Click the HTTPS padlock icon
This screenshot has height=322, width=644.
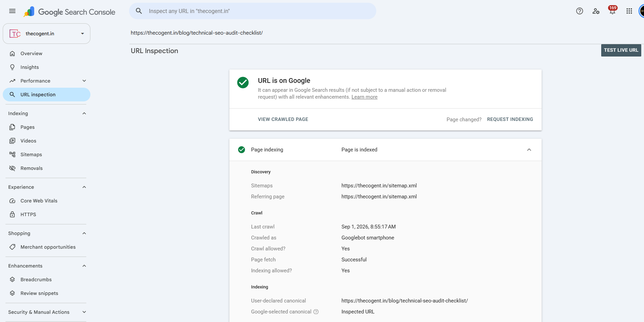[12, 214]
